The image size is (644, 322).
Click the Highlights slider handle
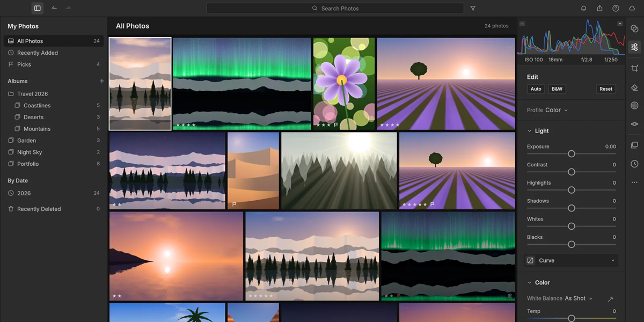(572, 190)
